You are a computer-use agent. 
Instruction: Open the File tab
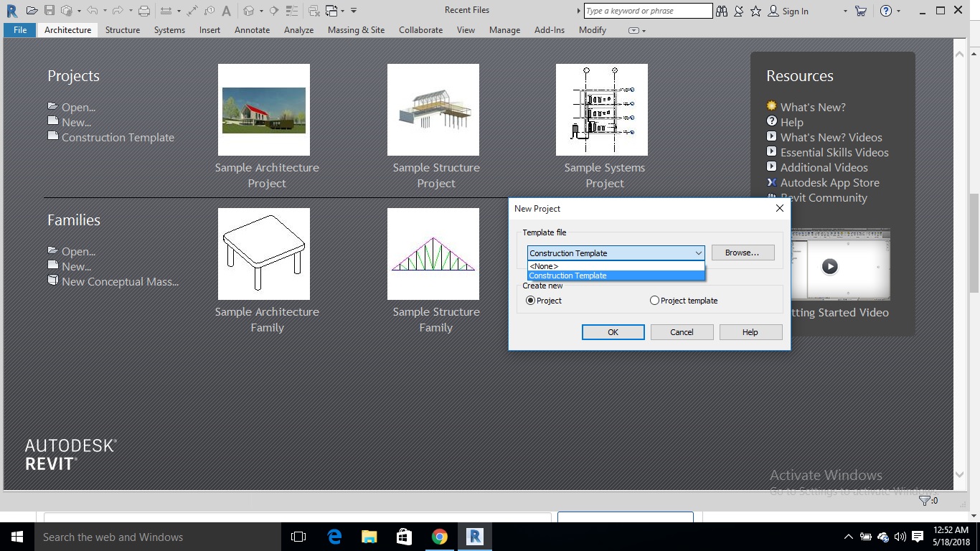pos(20,30)
